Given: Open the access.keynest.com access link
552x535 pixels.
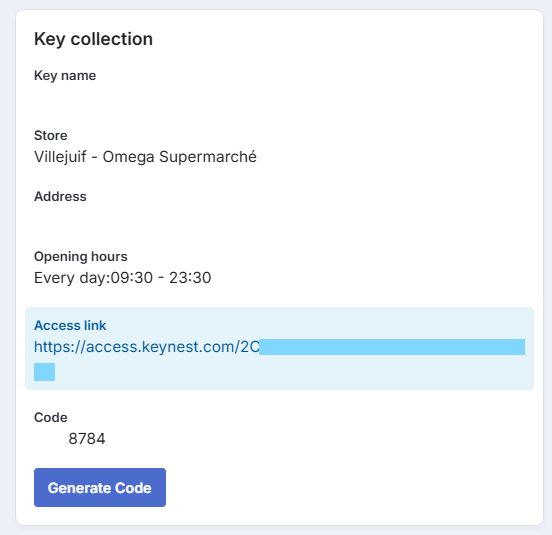Looking at the screenshot, I should 146,347.
